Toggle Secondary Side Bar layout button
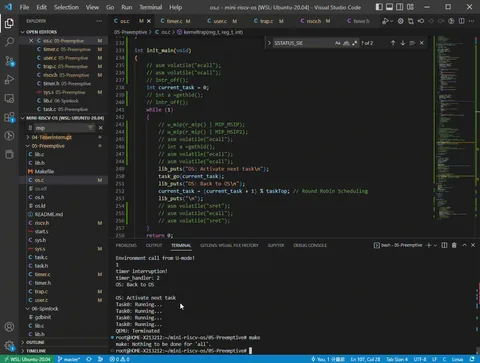 tap(399, 7)
